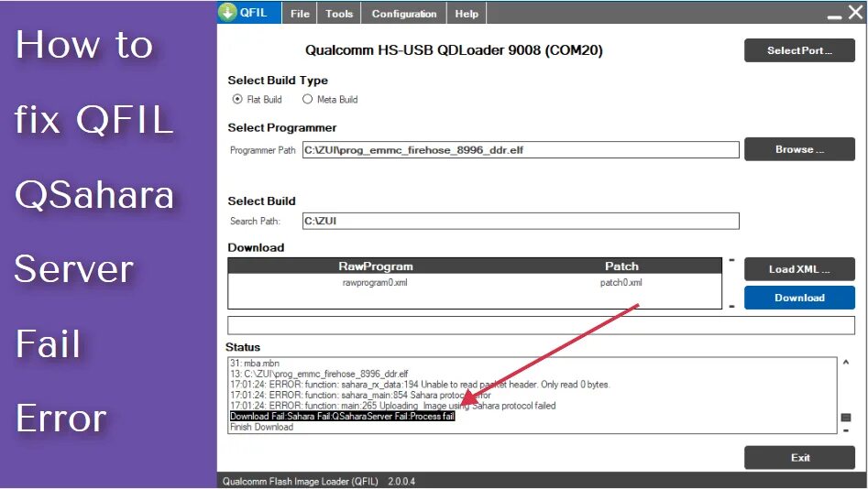Screen dimensions: 868x489
Task: Select the Meta Build radio button
Action: point(307,99)
